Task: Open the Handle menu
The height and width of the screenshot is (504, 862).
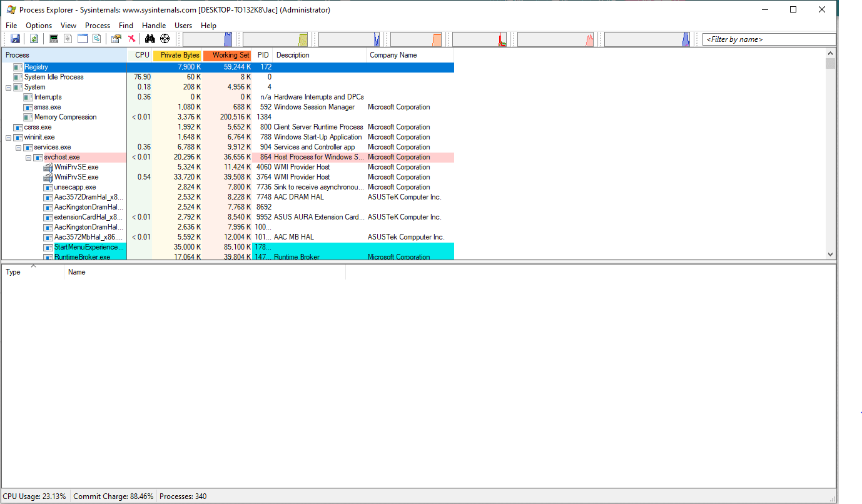Action: click(x=154, y=26)
